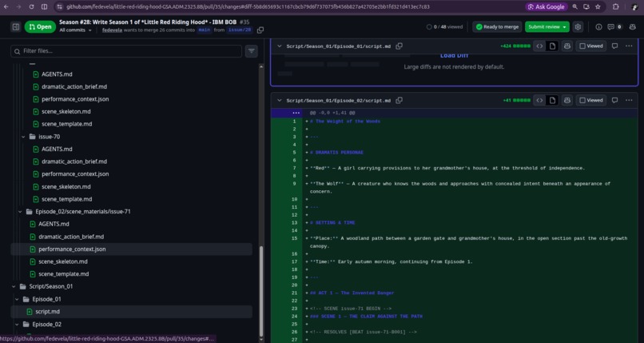Toggle the GitHub file tree sidebar
Screen dimensions: 644x343
pos(16,27)
